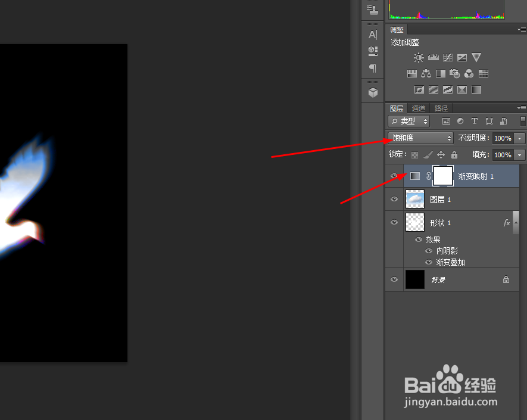Filter layers by adjustment layers icon
This screenshot has height=420, width=527.
460,121
